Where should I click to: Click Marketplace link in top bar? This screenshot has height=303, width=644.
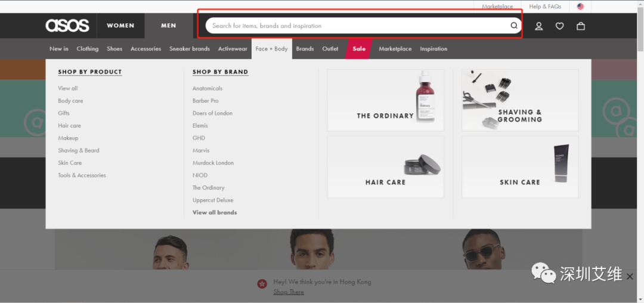(x=497, y=7)
